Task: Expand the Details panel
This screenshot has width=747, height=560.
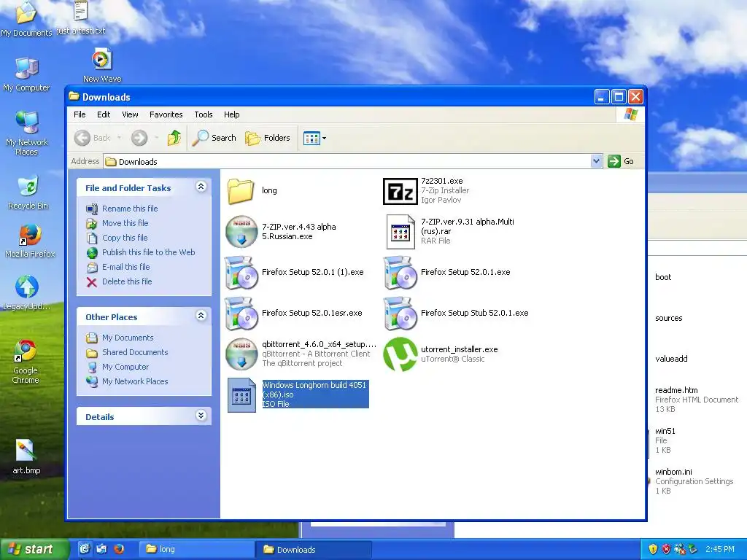Action: pyautogui.click(x=201, y=415)
